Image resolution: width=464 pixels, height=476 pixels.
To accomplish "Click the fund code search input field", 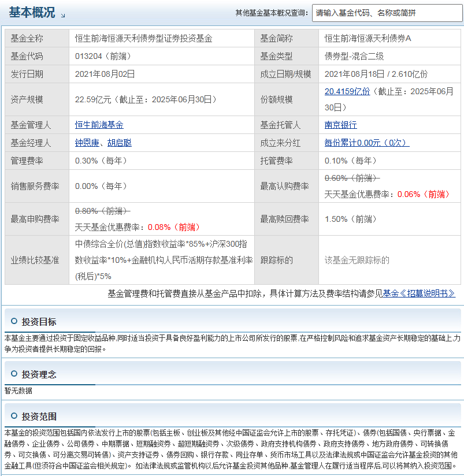I will click(x=387, y=13).
